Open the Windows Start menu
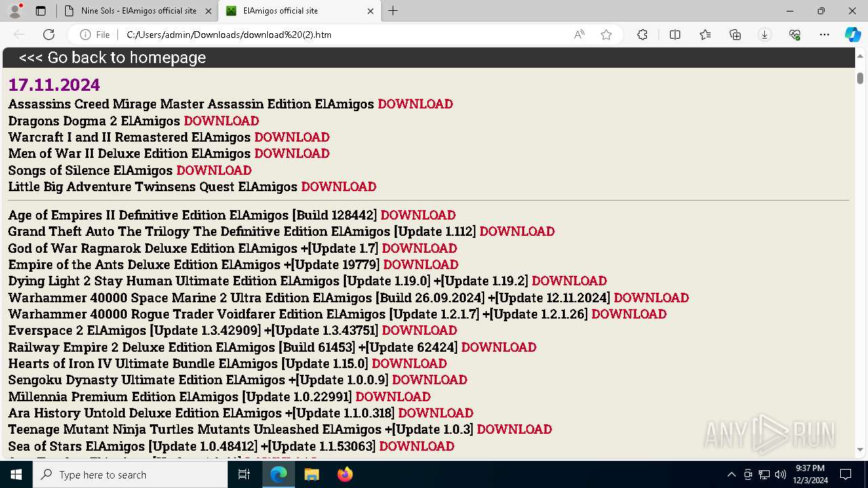This screenshot has height=488, width=868. click(16, 474)
